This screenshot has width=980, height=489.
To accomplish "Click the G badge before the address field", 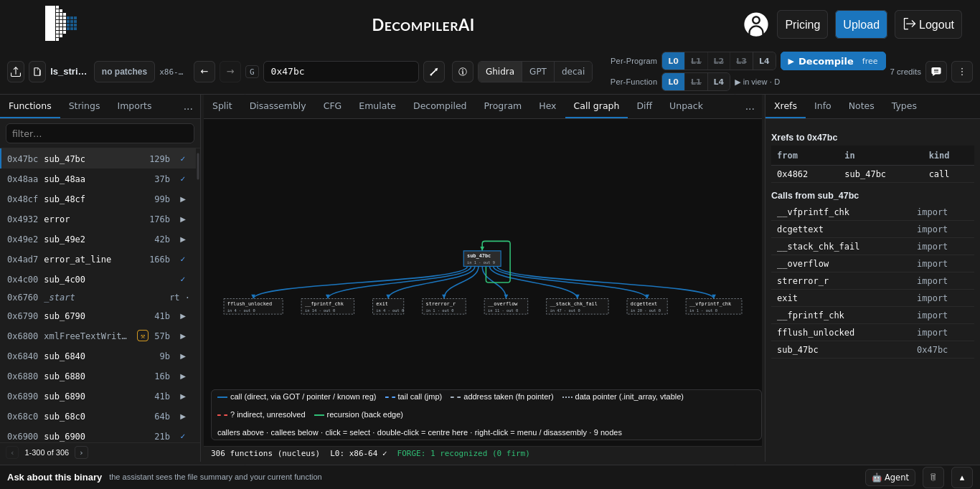I will tap(252, 72).
